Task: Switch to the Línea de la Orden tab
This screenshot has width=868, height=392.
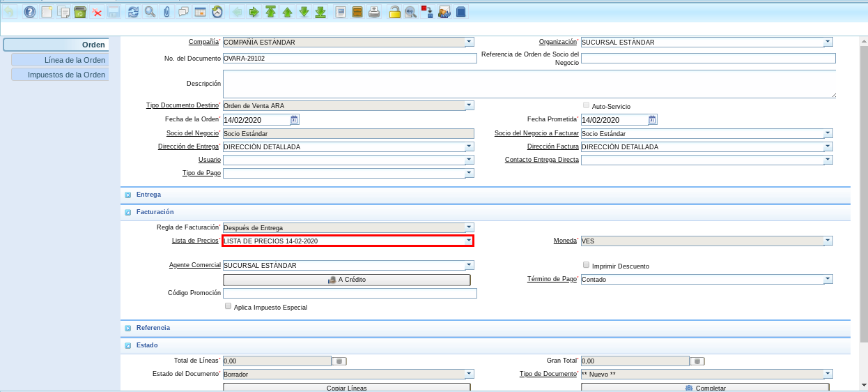Action: [61, 60]
